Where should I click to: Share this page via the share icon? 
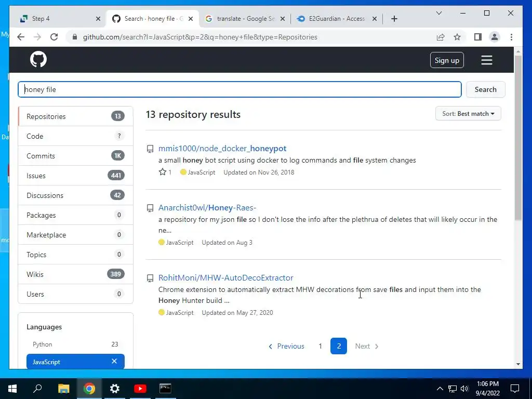point(441,37)
